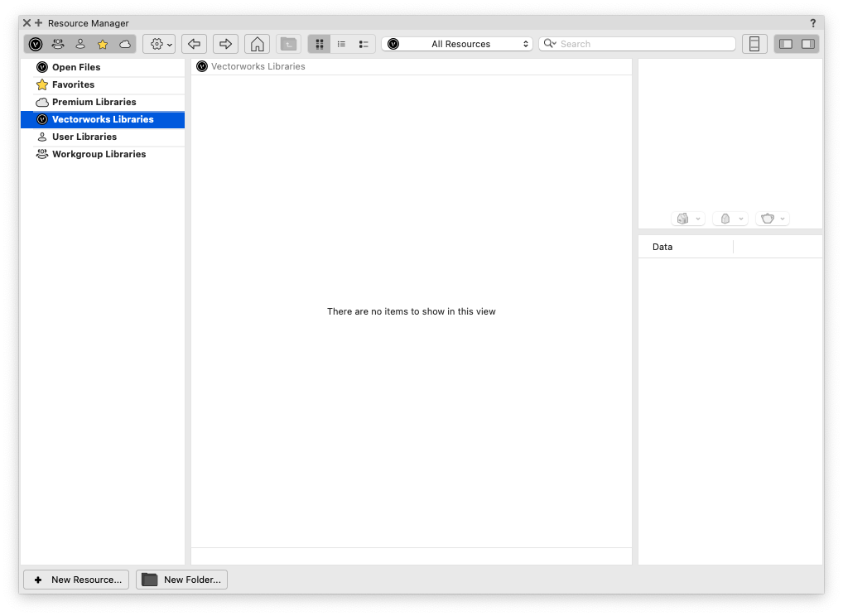The width and height of the screenshot is (843, 616).
Task: Switch to details view mode
Action: point(363,43)
